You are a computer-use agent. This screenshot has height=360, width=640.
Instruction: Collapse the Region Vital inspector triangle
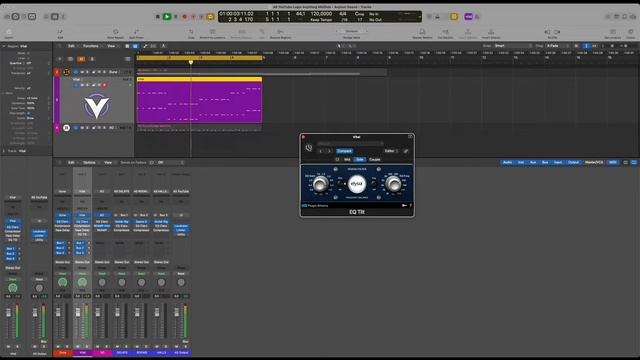[x=4, y=47]
